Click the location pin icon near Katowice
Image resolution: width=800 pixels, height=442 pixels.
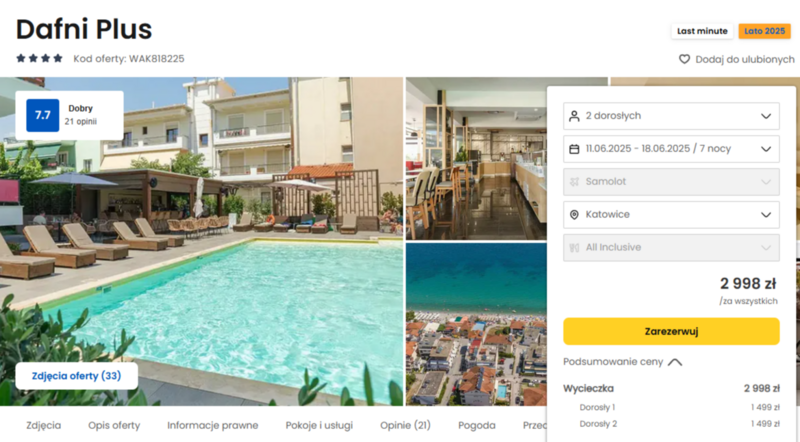574,215
